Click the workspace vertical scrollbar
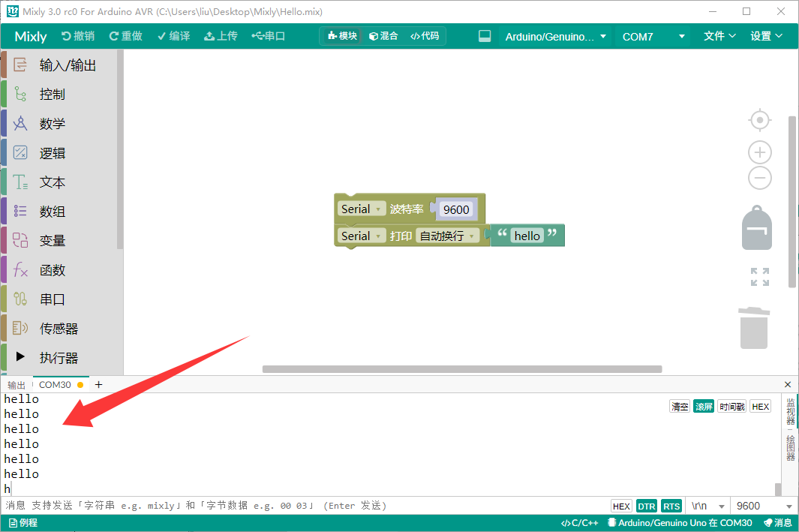The image size is (799, 532). (791, 202)
